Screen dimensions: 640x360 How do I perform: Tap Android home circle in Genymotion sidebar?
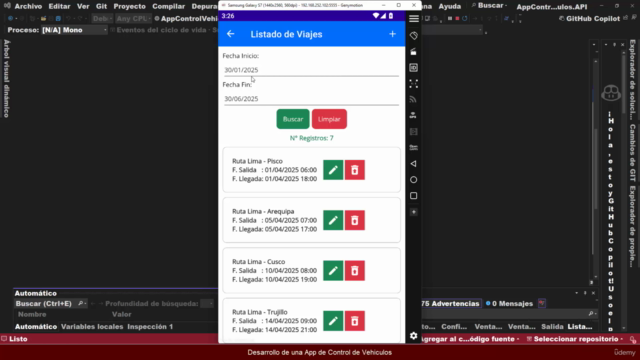pyautogui.click(x=413, y=180)
